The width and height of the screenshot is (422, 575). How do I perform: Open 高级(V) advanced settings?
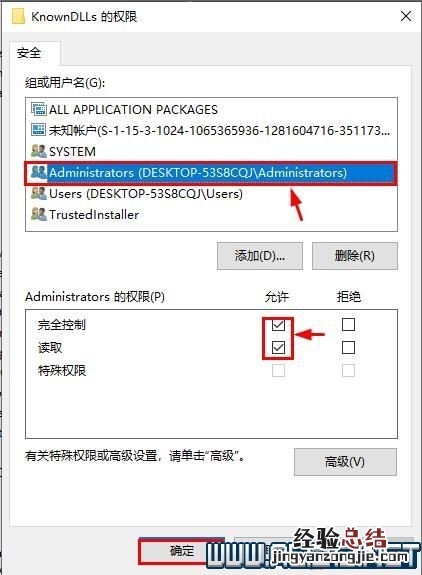coord(345,462)
